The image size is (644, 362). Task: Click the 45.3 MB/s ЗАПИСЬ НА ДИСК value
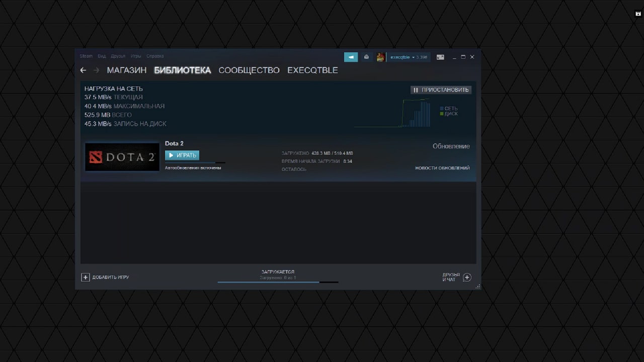tap(125, 124)
